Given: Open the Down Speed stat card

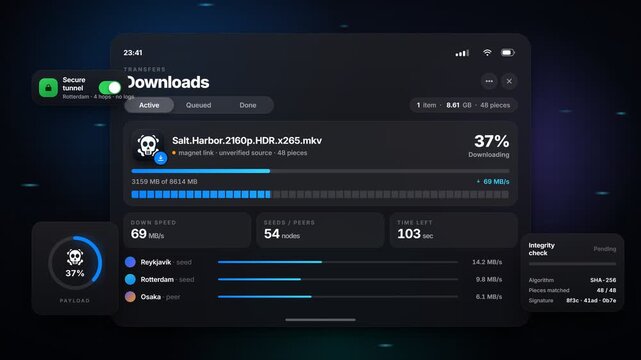Looking at the screenshot, I should pos(187,230).
